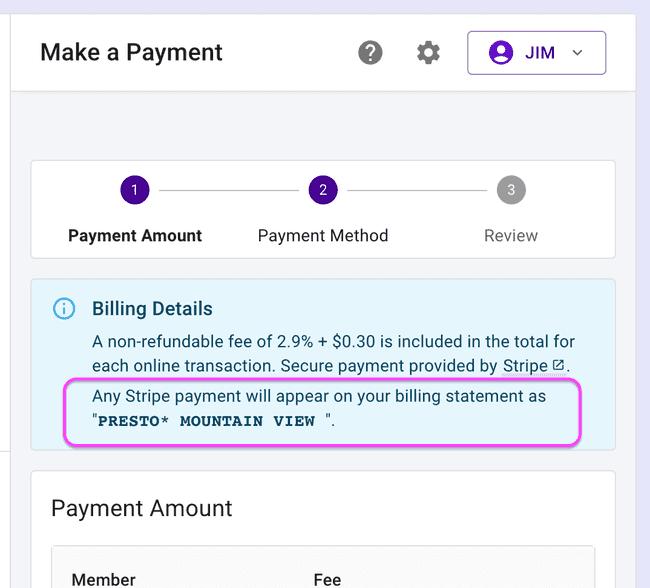
Task: Click the purple user avatar icon
Action: [501, 53]
